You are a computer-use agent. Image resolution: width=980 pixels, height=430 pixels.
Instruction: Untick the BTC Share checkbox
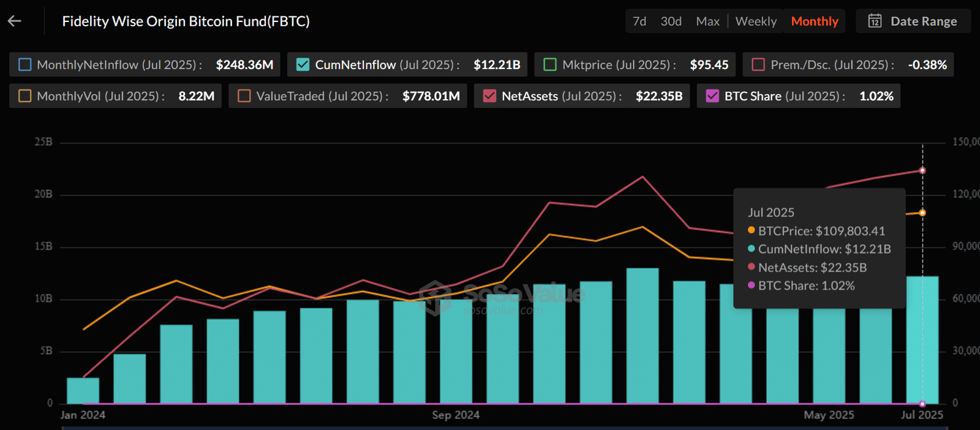pos(712,96)
